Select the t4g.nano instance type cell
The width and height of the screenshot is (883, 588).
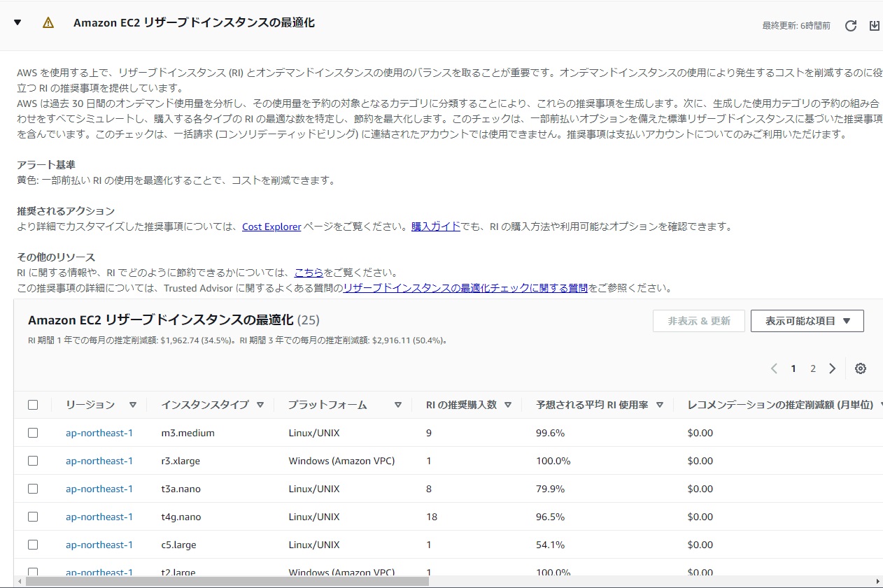click(x=181, y=517)
